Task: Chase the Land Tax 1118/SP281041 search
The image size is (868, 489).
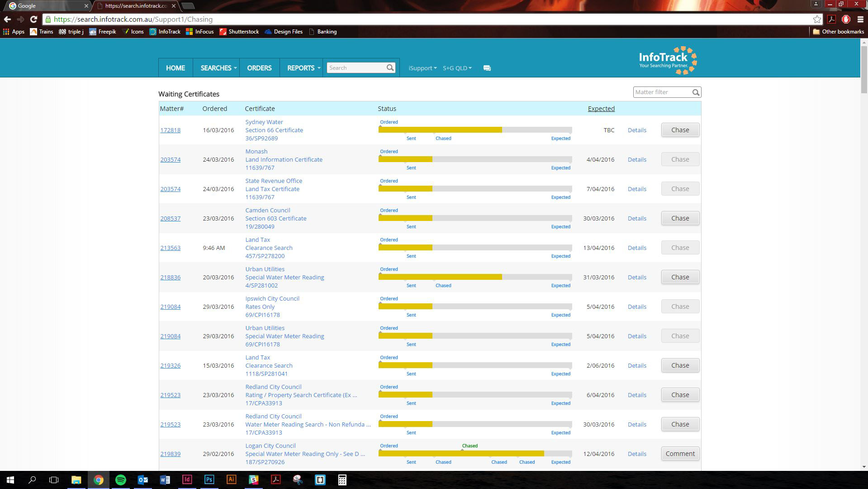Action: pyautogui.click(x=680, y=365)
